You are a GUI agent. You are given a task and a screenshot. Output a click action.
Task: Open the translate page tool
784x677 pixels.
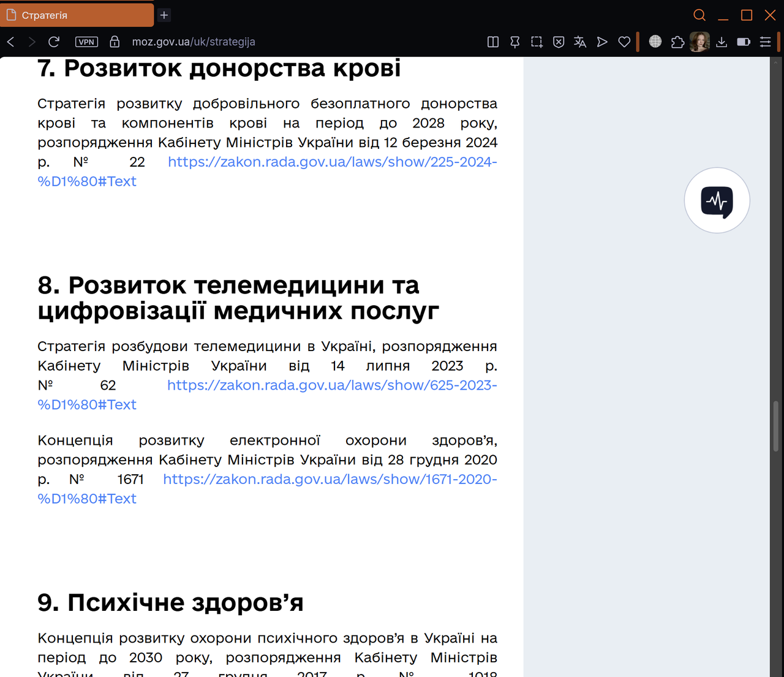579,42
